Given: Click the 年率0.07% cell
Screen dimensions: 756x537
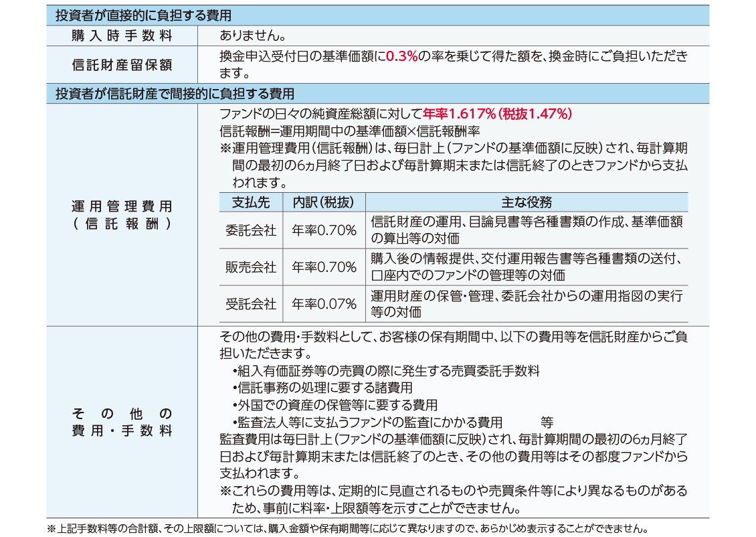Looking at the screenshot, I should click(x=324, y=304).
